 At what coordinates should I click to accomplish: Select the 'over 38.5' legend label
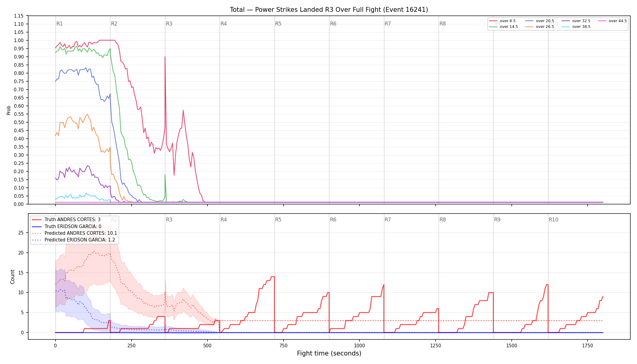(x=581, y=27)
